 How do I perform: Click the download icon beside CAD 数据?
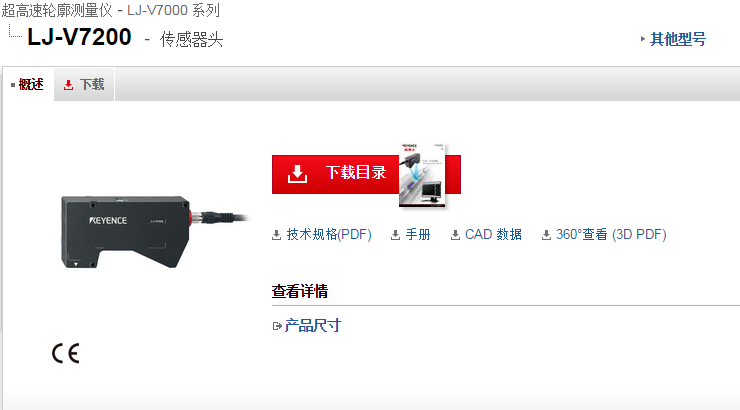tap(455, 235)
